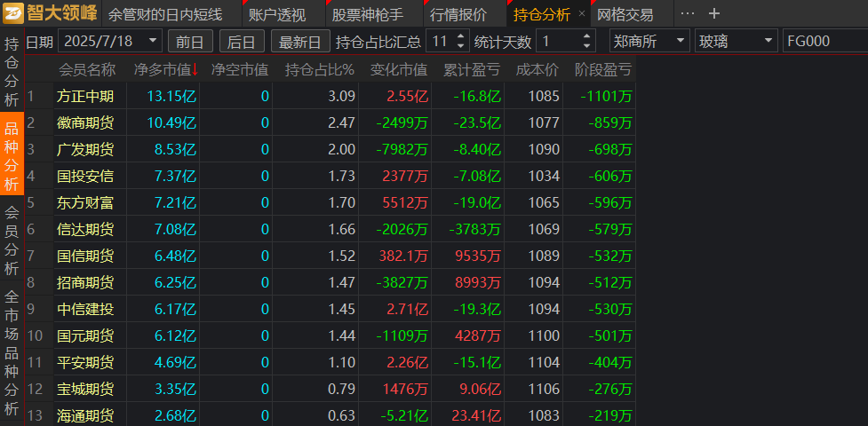Click the 最新日 button
Image resolution: width=868 pixels, height=426 pixels.
(300, 41)
